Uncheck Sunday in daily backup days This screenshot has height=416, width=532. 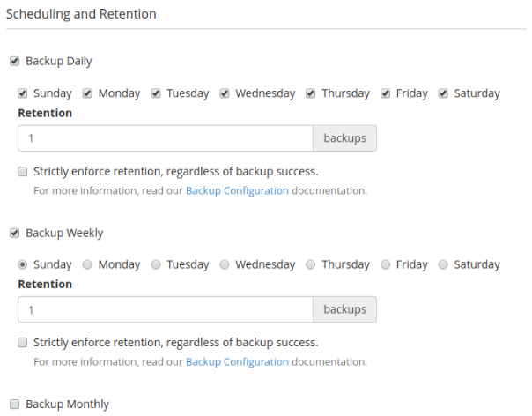pos(23,93)
